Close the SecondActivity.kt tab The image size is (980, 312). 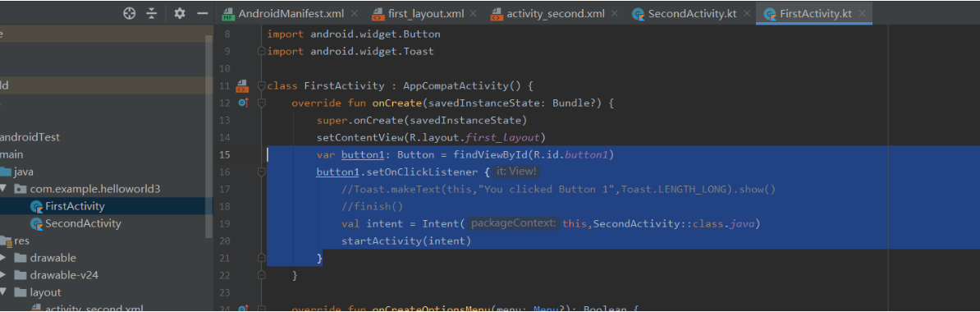[x=746, y=14]
